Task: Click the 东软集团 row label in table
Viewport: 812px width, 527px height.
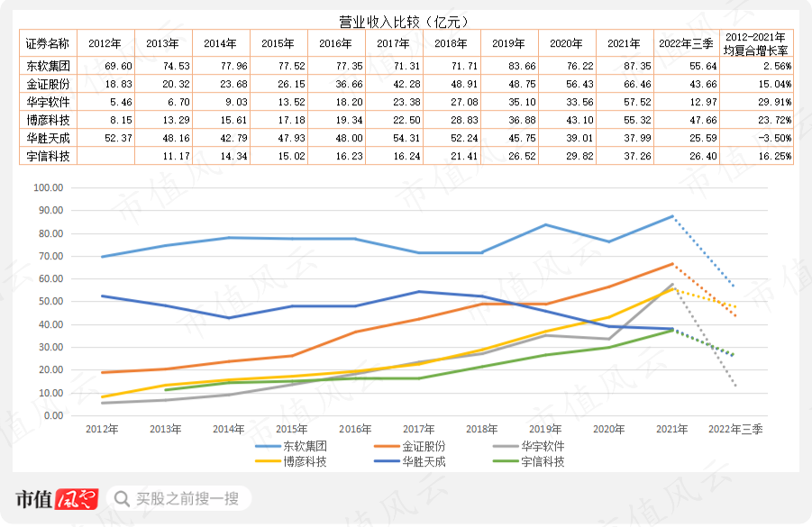Action: (48, 66)
